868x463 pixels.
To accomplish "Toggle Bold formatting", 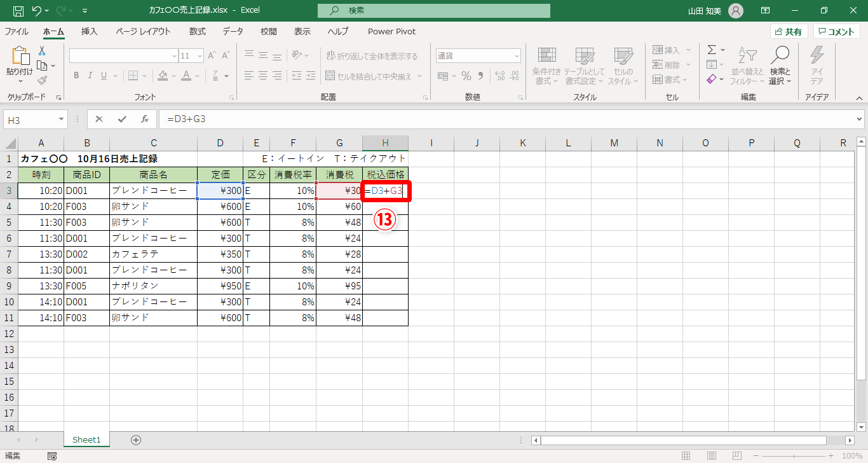I will pos(76,76).
